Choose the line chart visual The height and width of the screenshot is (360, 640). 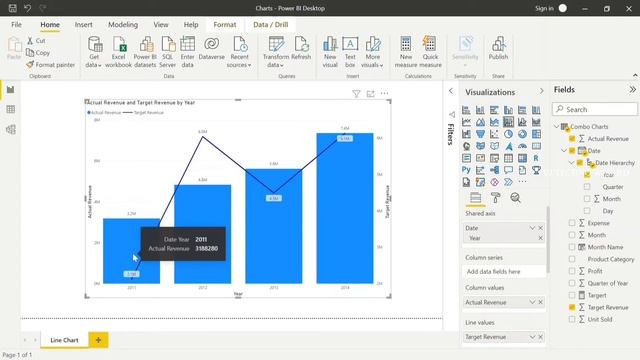pos(466,122)
